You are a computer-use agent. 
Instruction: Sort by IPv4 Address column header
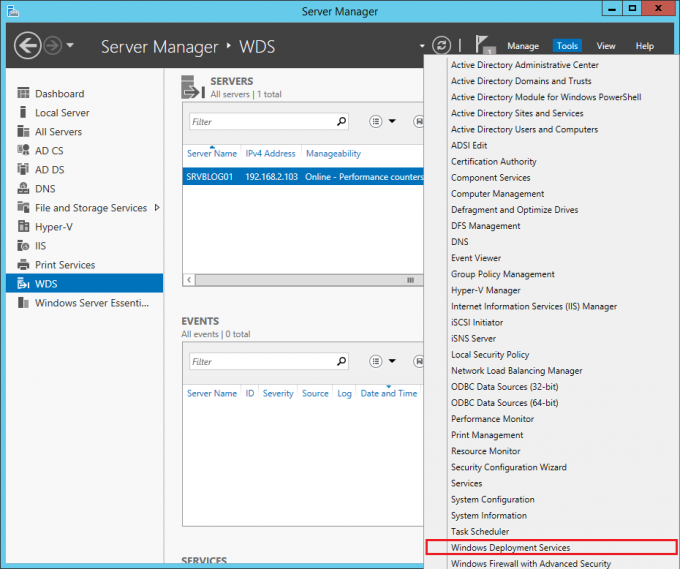[x=270, y=154]
